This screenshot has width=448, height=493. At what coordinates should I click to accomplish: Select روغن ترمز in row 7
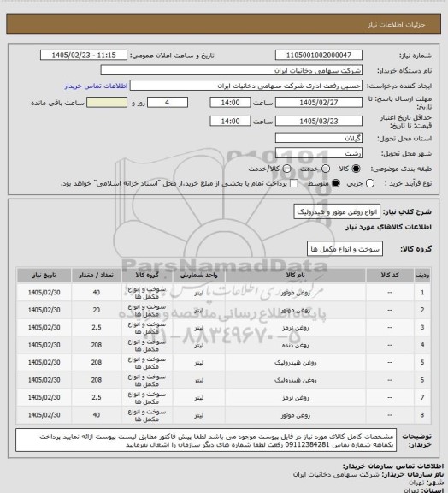click(295, 398)
